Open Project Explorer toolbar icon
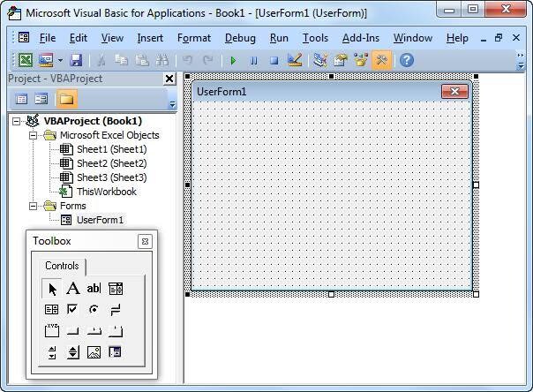533x392 pixels. tap(319, 61)
